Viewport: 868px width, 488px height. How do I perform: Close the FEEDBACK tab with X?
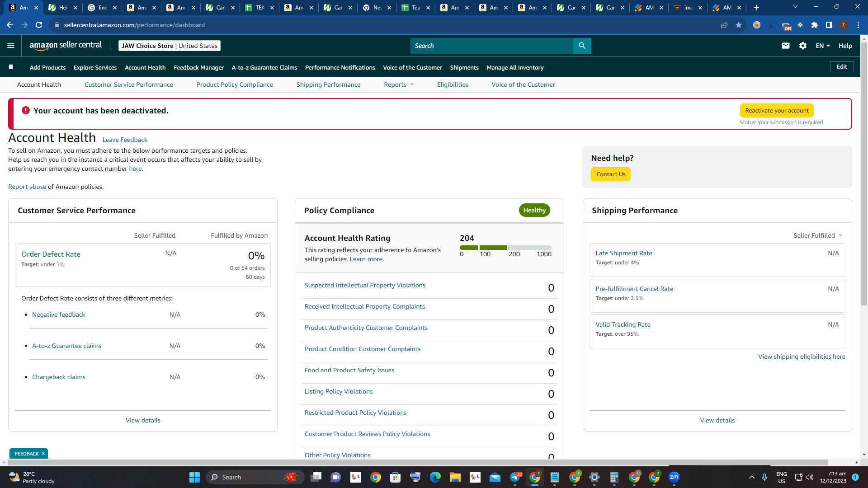pyautogui.click(x=43, y=454)
